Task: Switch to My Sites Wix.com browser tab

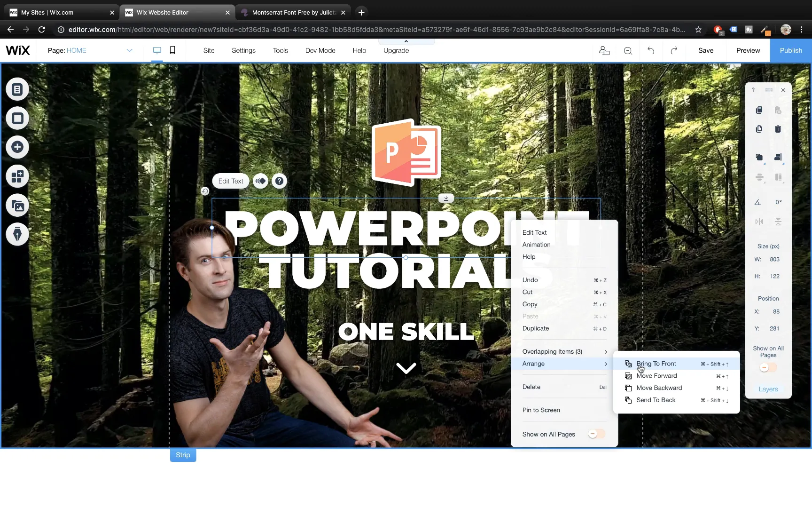Action: (62, 13)
